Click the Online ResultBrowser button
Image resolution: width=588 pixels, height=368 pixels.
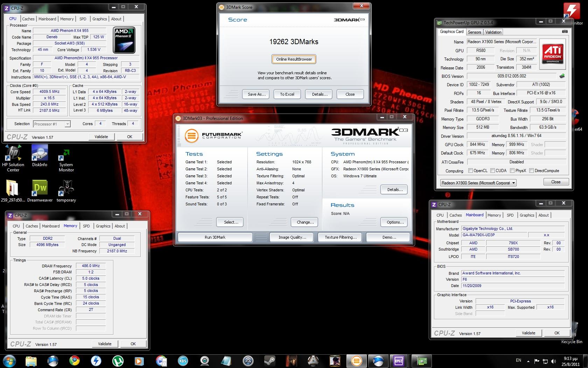(294, 59)
